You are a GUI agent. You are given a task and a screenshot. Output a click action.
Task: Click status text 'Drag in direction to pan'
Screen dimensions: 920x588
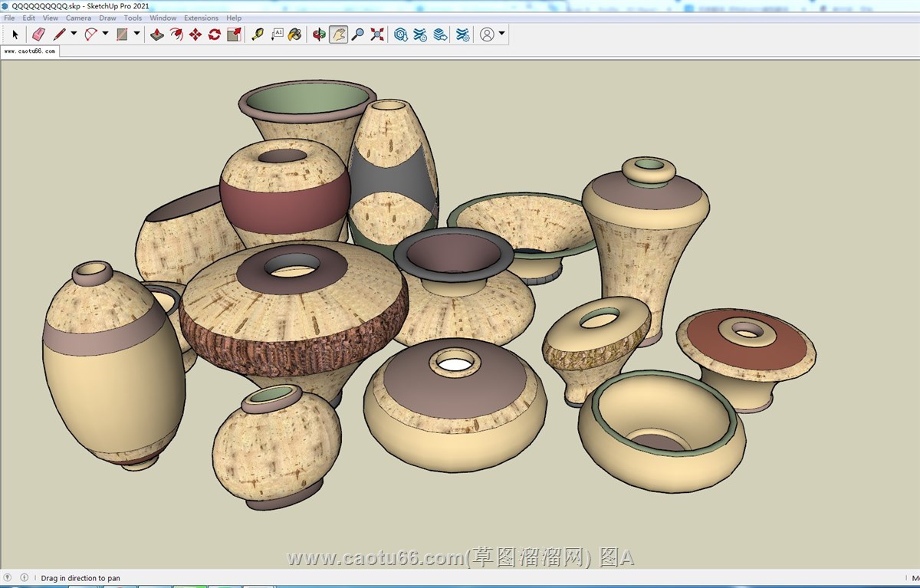(x=80, y=578)
